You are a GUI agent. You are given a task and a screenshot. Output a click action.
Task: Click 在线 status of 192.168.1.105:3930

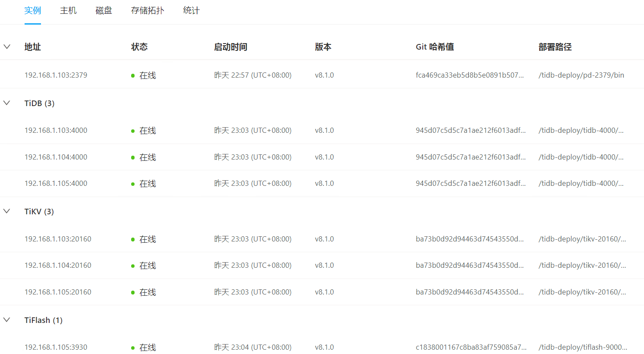pyautogui.click(x=144, y=348)
